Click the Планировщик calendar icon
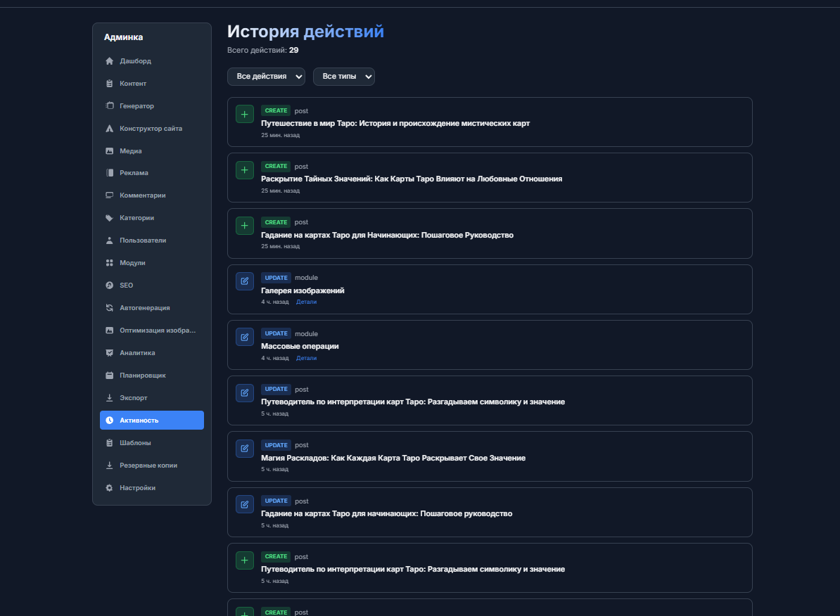840x616 pixels. coord(109,376)
